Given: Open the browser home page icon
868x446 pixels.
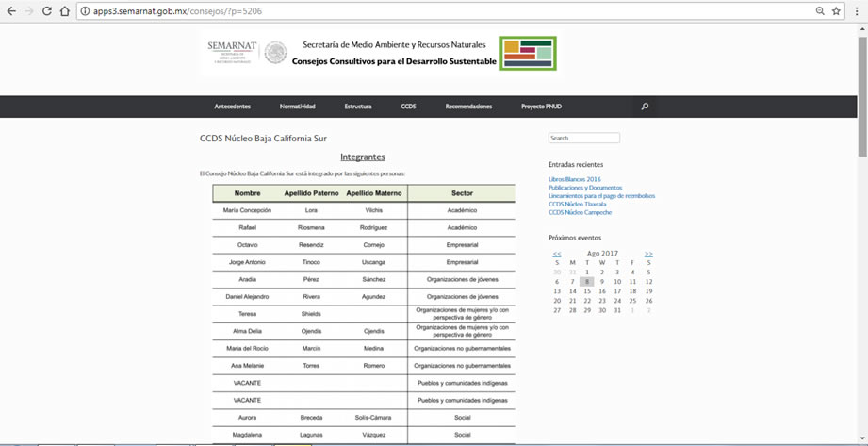Looking at the screenshot, I should (x=65, y=11).
